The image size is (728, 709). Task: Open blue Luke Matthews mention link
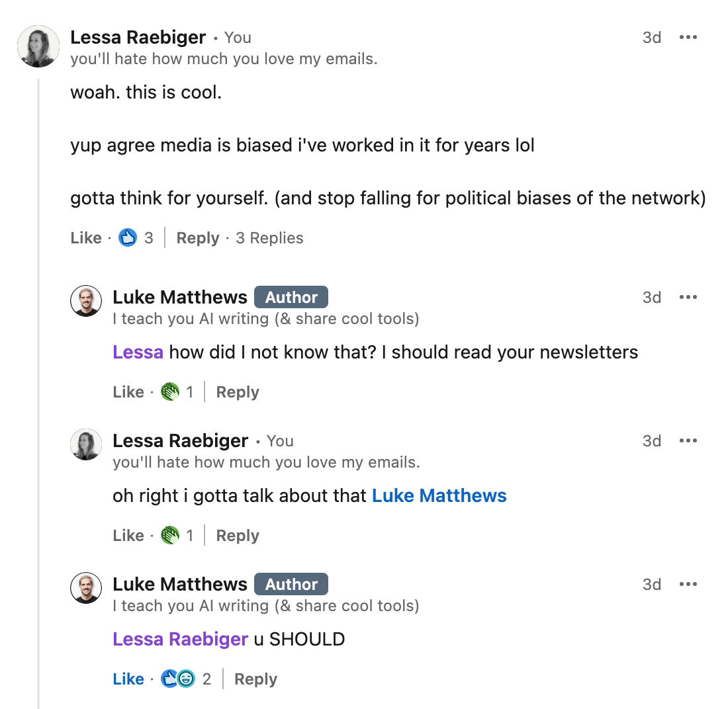[439, 495]
